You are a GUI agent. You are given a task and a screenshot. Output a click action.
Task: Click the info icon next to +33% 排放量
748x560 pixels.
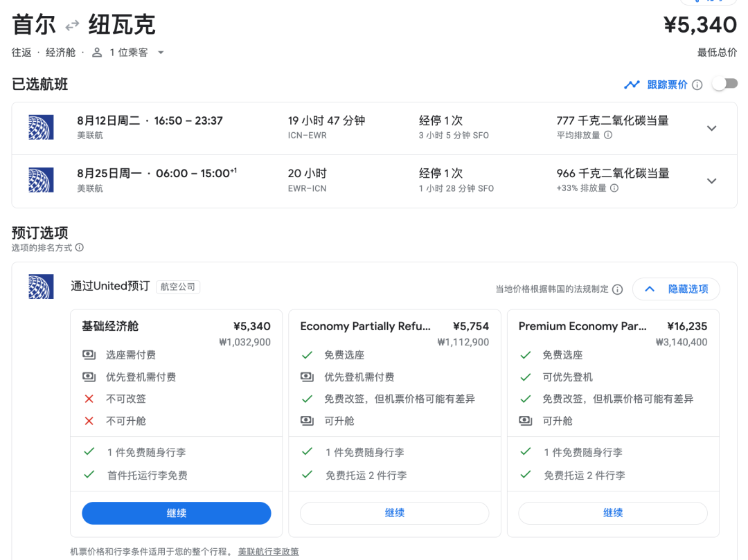tap(614, 188)
